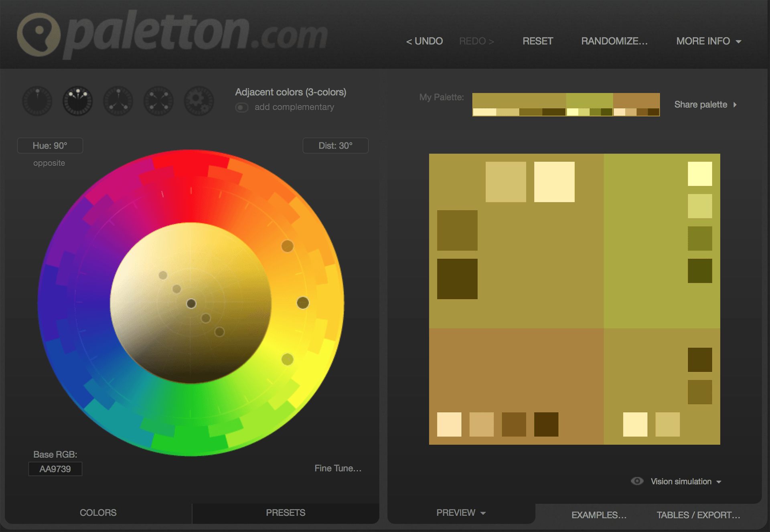Viewport: 770px width, 532px height.
Task: Expand the MORE INFO dropdown
Action: click(708, 41)
